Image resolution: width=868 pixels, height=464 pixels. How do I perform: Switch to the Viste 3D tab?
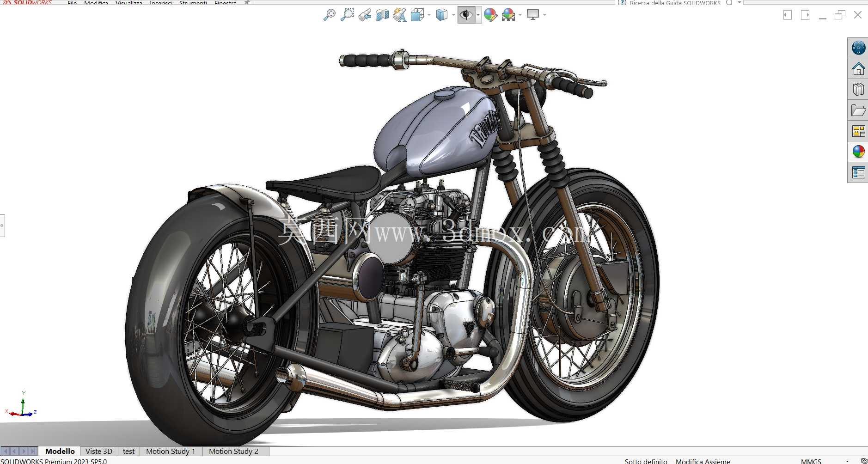click(x=98, y=451)
